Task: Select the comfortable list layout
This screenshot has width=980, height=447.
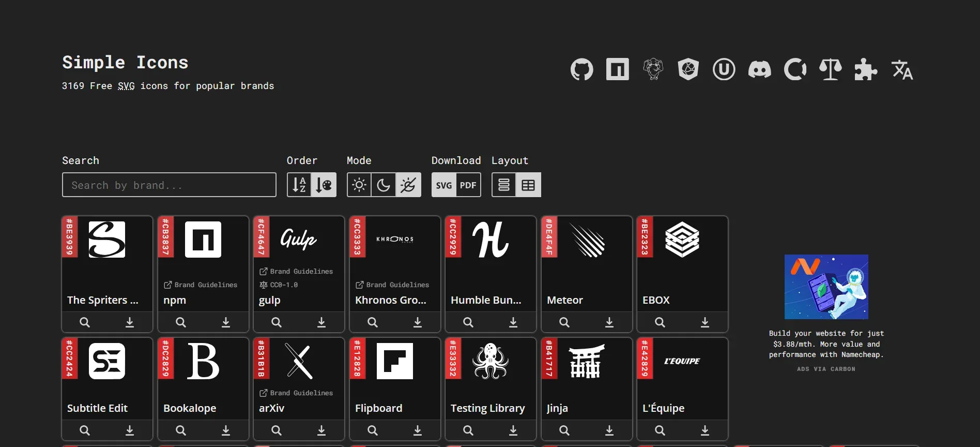Action: click(x=504, y=185)
